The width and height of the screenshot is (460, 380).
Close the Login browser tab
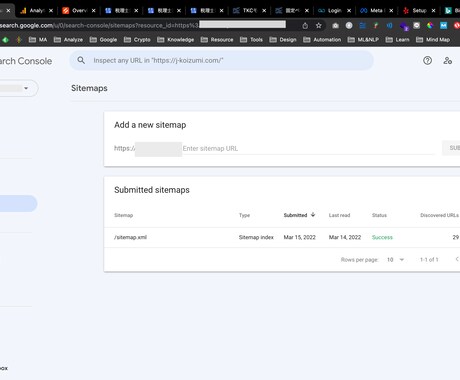pyautogui.click(x=349, y=11)
